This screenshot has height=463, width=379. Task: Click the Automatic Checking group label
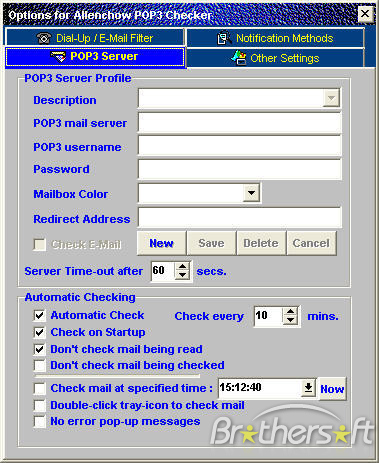tap(80, 297)
